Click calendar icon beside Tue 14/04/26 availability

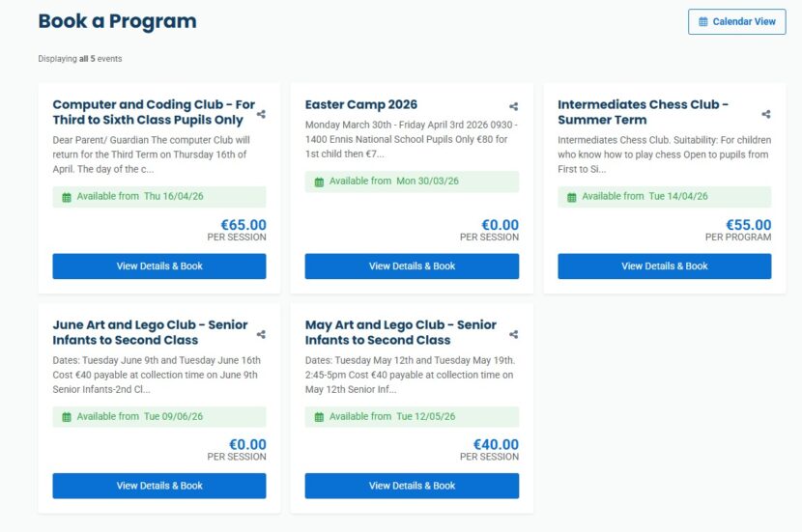[x=571, y=197]
